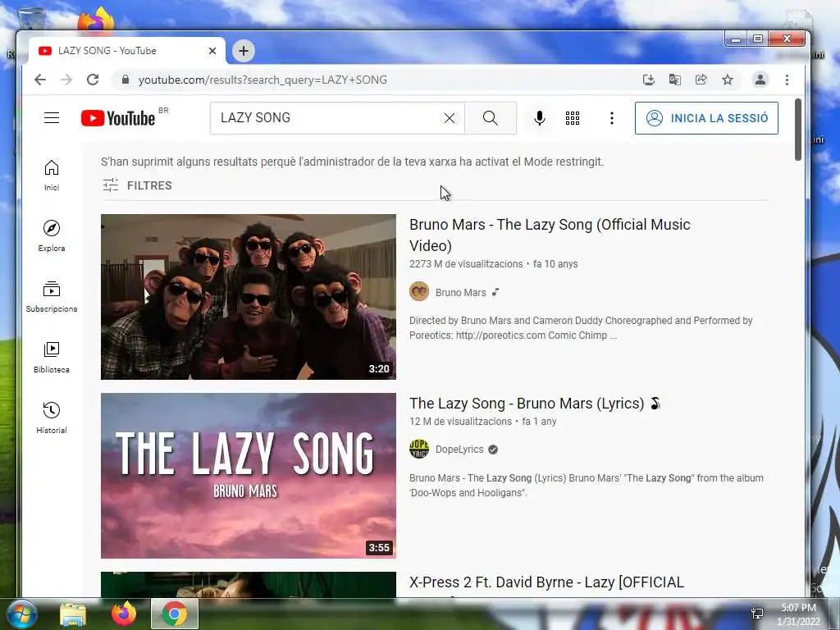Image resolution: width=840 pixels, height=630 pixels.
Task: Open Explora in the sidebar
Action: [x=52, y=235]
